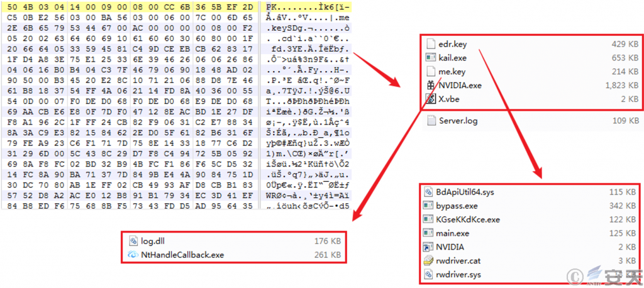Click the 429 KB size of edr.key
Viewport: 644px width, 288px height.
[626, 43]
